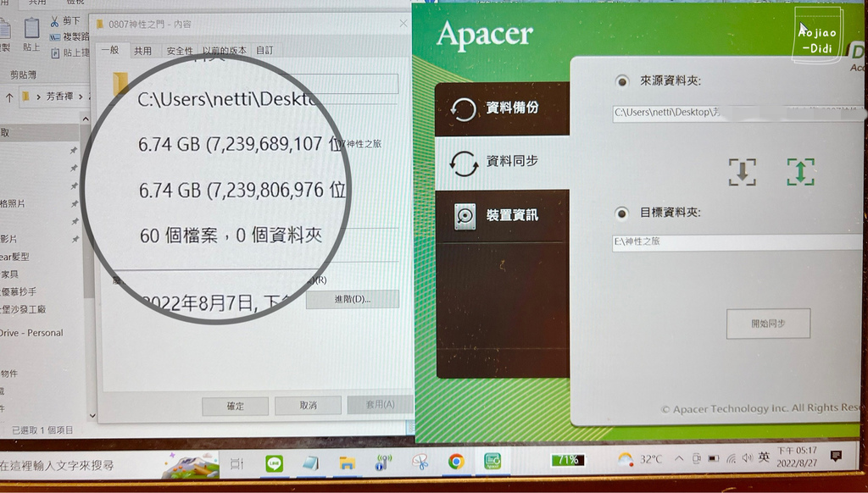
Task: Click the 開始同步 button
Action: click(768, 324)
